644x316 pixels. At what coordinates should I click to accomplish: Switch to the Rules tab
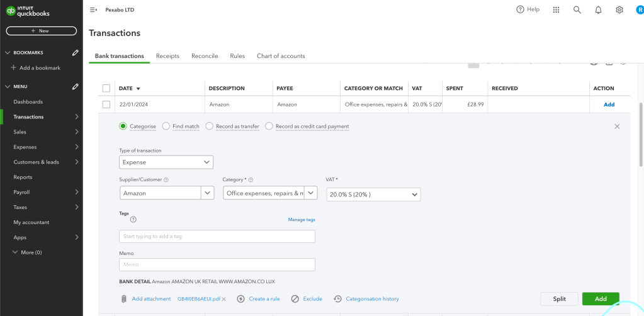237,56
